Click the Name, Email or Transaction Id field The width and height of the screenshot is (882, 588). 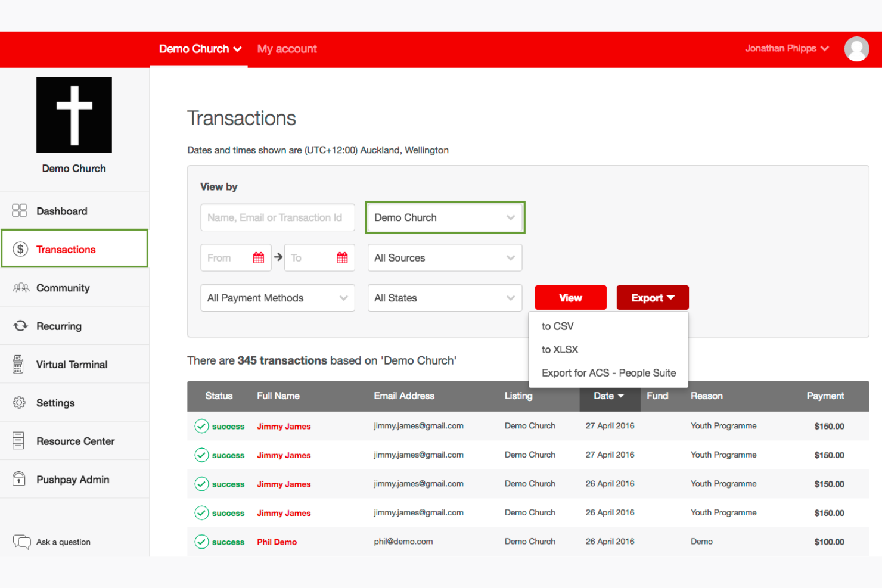point(278,217)
